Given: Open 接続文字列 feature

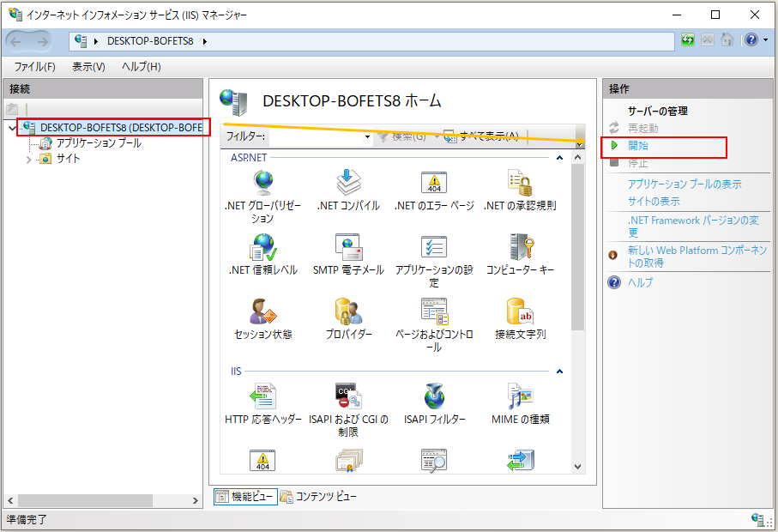Looking at the screenshot, I should click(520, 319).
